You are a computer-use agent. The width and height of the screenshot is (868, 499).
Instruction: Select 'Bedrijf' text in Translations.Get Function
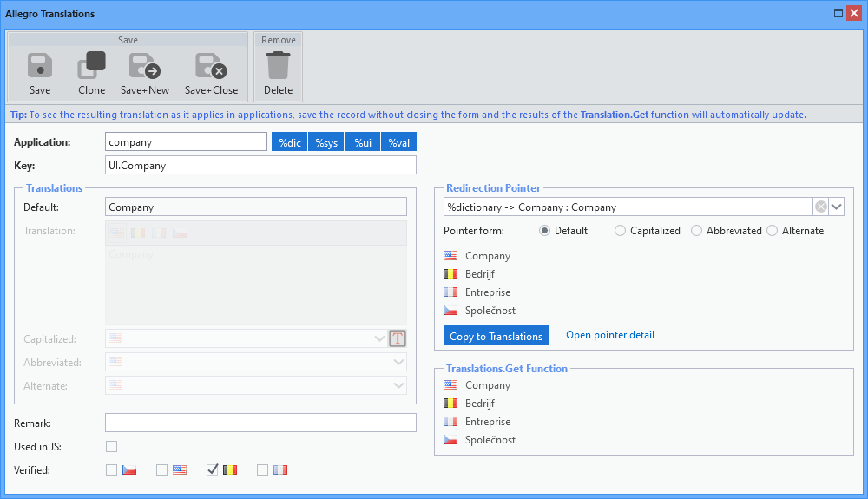(479, 404)
